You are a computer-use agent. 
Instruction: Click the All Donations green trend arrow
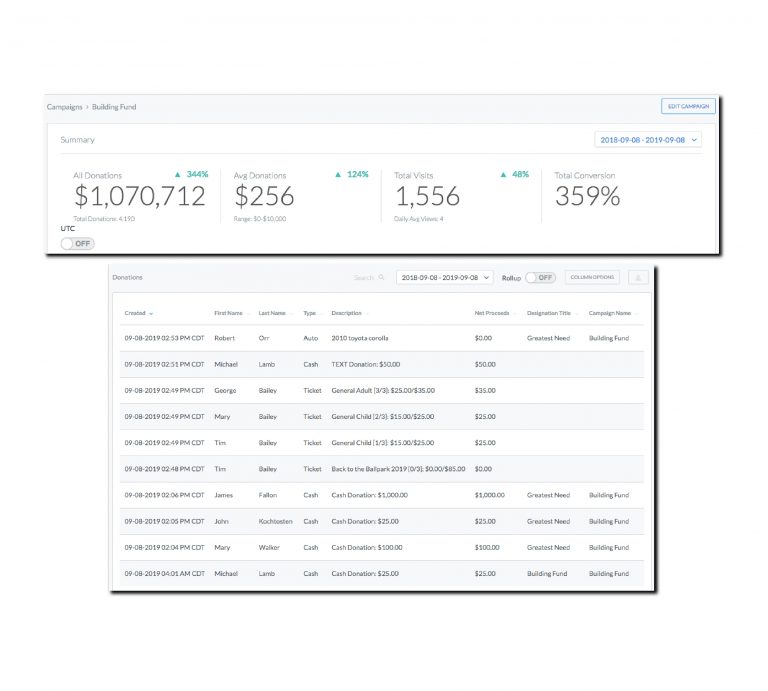(178, 174)
